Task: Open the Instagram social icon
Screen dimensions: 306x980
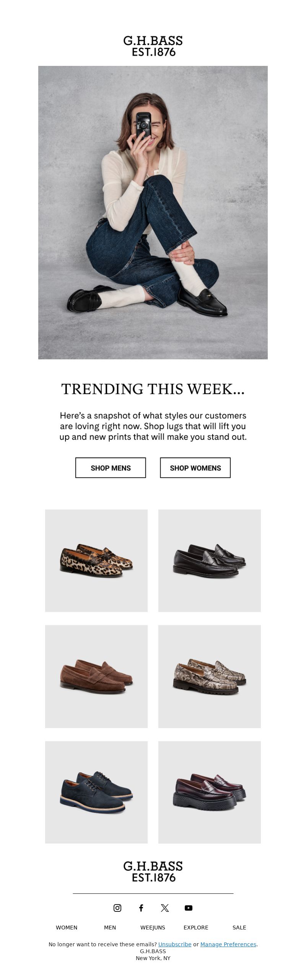Action: click(x=117, y=908)
